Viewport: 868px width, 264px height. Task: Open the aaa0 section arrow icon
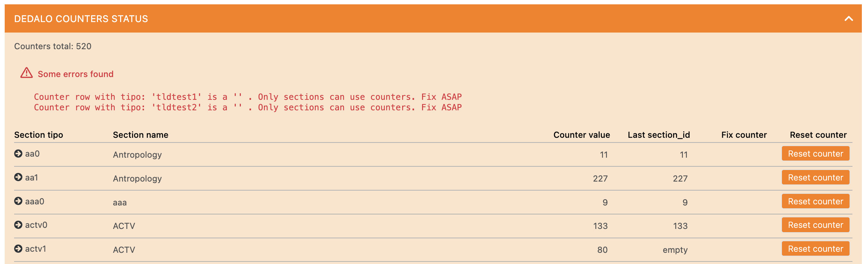pos(18,201)
